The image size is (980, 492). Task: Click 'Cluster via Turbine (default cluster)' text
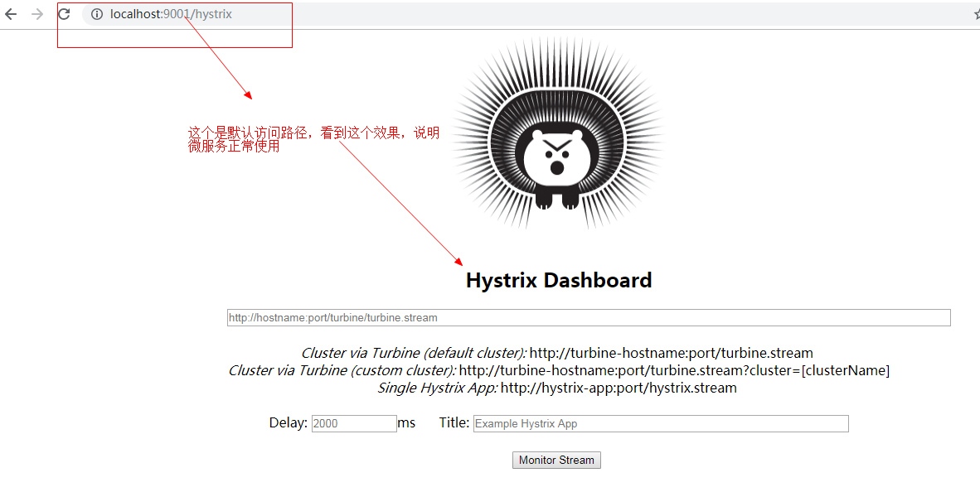[414, 353]
